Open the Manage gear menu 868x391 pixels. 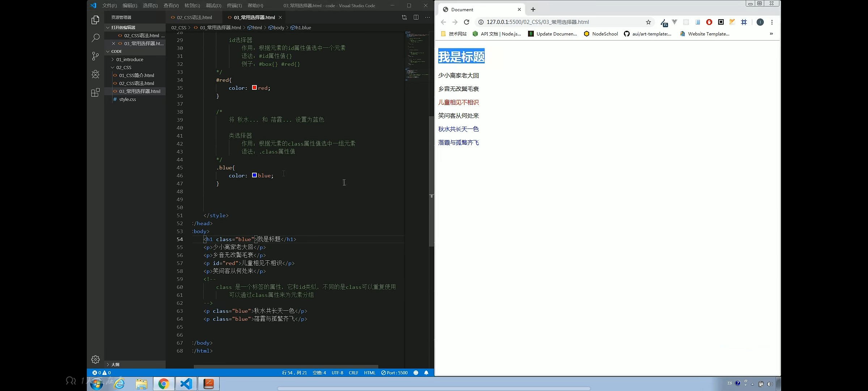pyautogui.click(x=95, y=359)
